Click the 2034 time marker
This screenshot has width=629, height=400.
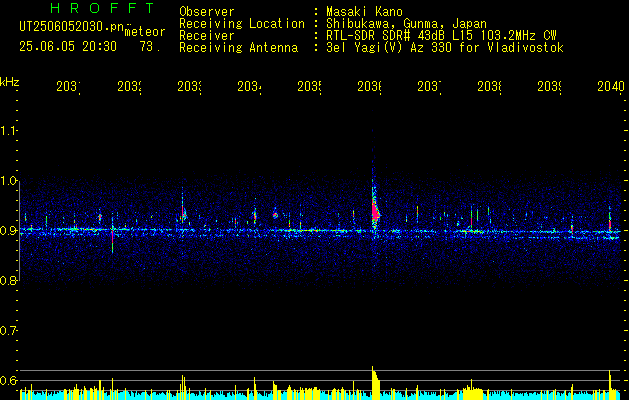[x=249, y=87]
